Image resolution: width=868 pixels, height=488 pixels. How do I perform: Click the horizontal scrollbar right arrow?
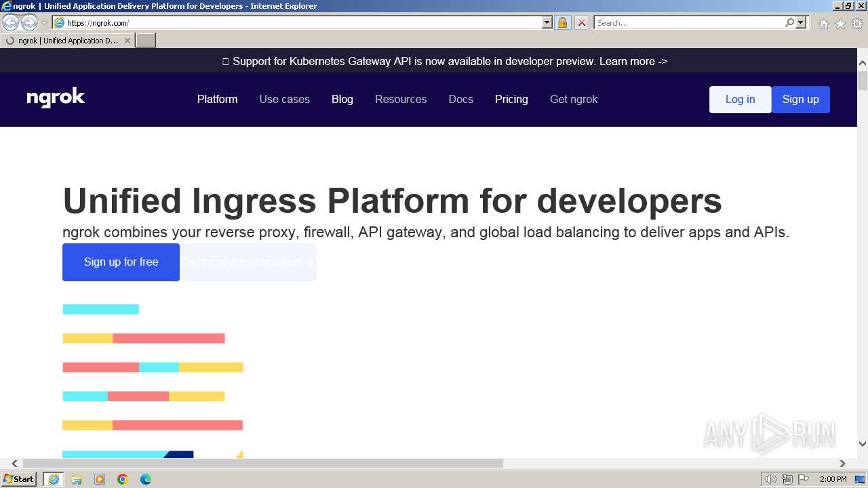(x=842, y=464)
